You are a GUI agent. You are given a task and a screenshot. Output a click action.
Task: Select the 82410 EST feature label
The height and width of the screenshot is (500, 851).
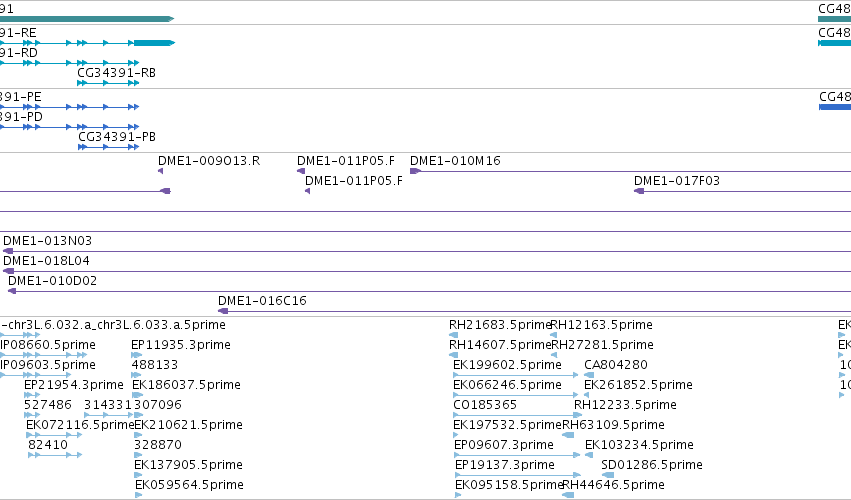(48, 445)
